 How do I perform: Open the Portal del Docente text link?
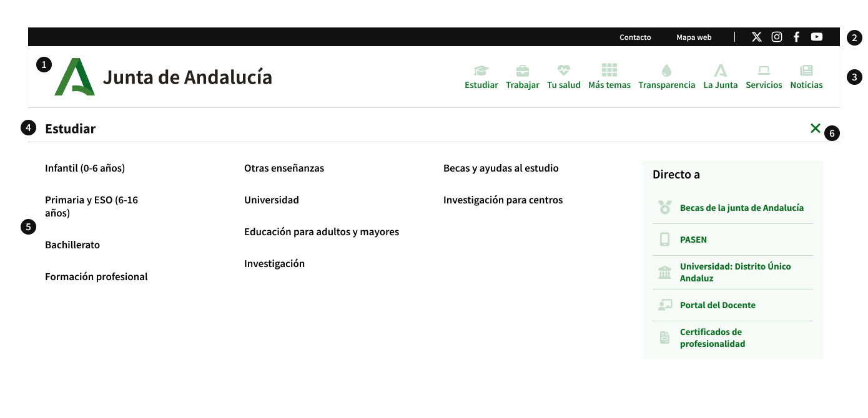point(718,305)
